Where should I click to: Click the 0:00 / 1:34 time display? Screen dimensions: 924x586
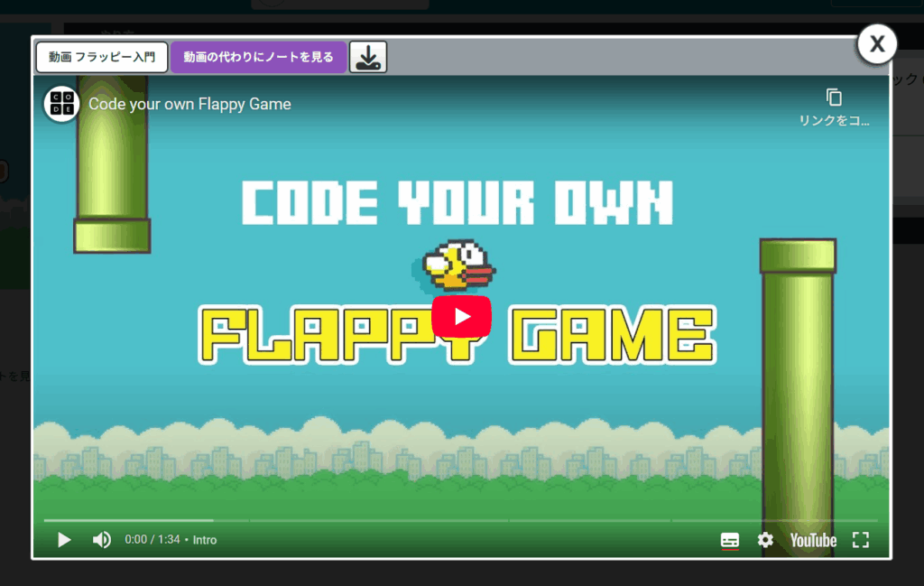[x=152, y=539]
